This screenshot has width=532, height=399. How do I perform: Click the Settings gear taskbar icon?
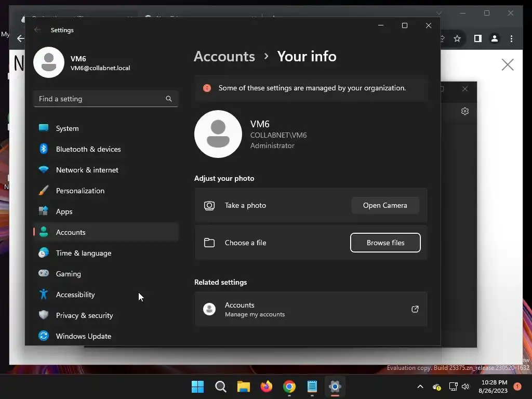coord(335,387)
